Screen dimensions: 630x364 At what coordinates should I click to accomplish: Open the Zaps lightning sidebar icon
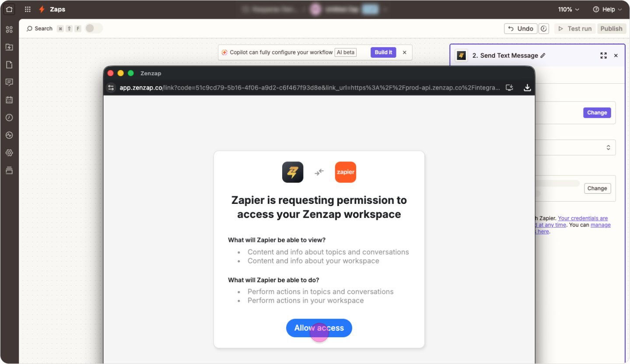coord(9,47)
